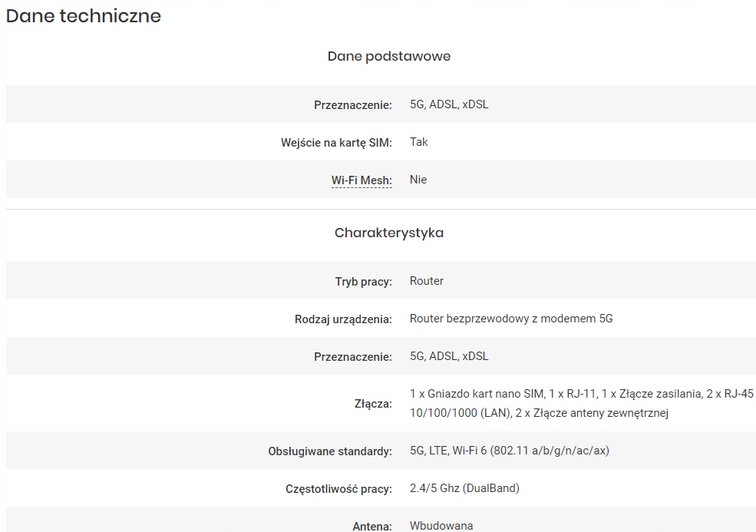Screen dimensions: 756x532
Task: Click the "Dane techniczne" heading
Action: (x=84, y=16)
